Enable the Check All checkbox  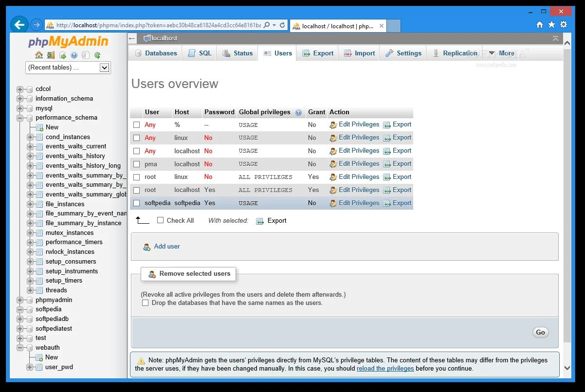tap(161, 220)
